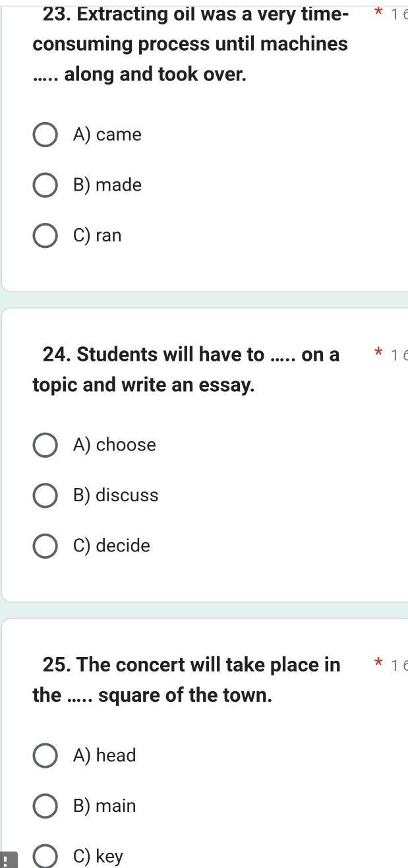Click the red required asterisk on question 24
The height and width of the screenshot is (868, 408).
[x=378, y=353]
